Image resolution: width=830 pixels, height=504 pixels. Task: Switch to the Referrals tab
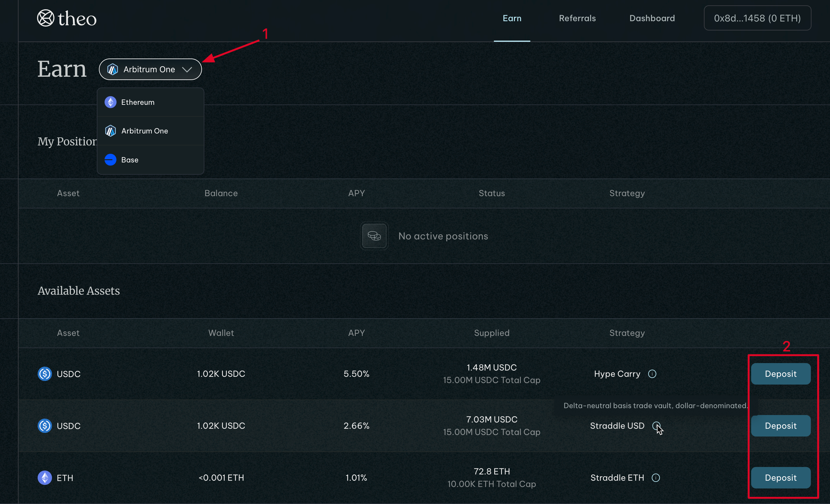[x=577, y=18]
